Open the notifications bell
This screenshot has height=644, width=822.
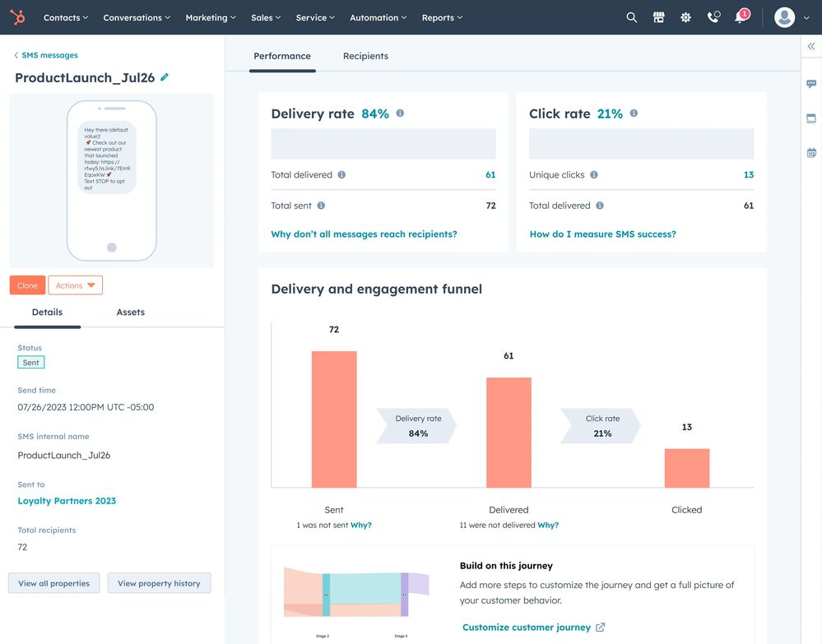[x=738, y=18]
